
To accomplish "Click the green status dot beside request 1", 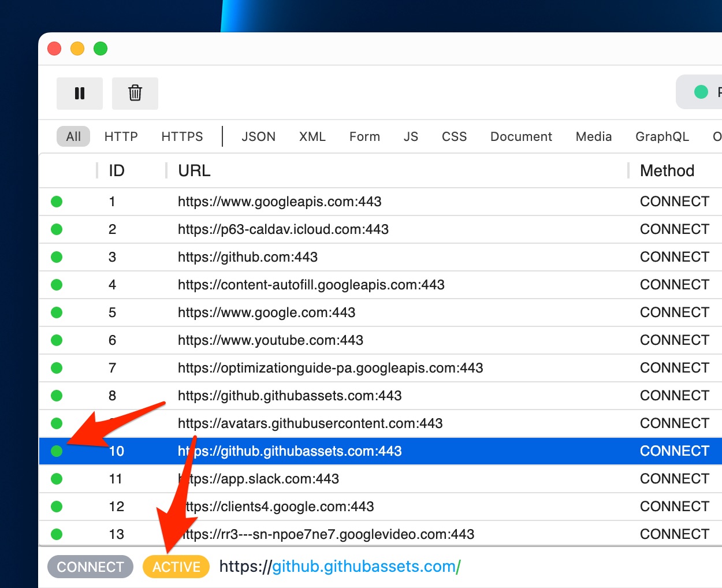I will point(56,201).
